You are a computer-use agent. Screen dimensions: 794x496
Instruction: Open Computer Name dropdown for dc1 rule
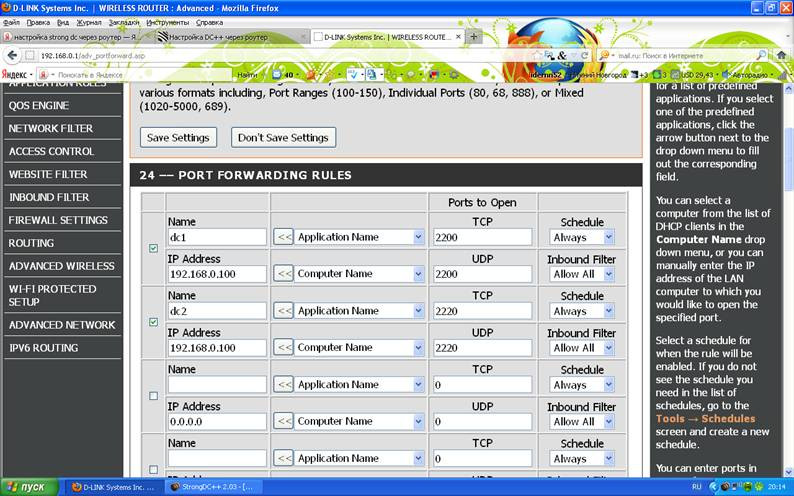[360, 273]
